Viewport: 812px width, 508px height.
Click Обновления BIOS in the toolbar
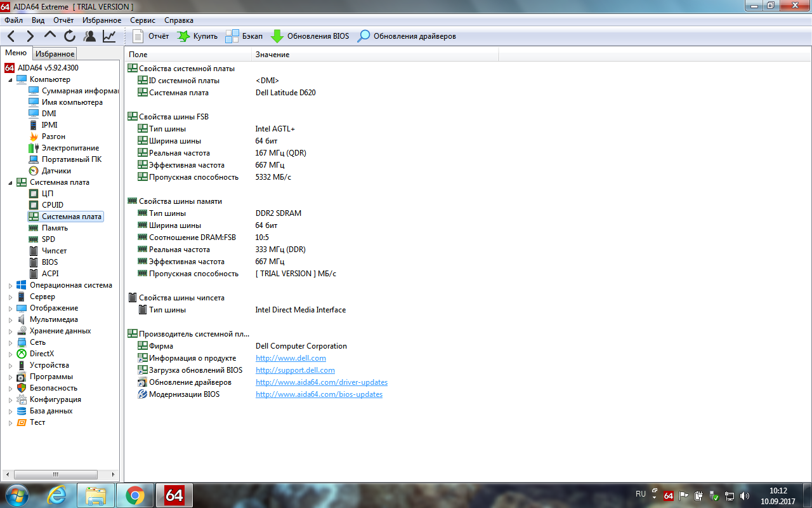(310, 36)
